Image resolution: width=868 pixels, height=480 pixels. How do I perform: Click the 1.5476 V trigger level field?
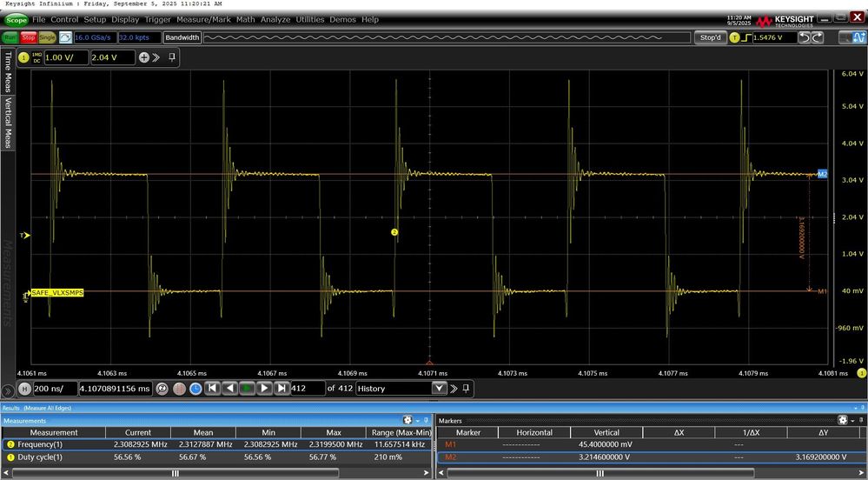point(774,37)
